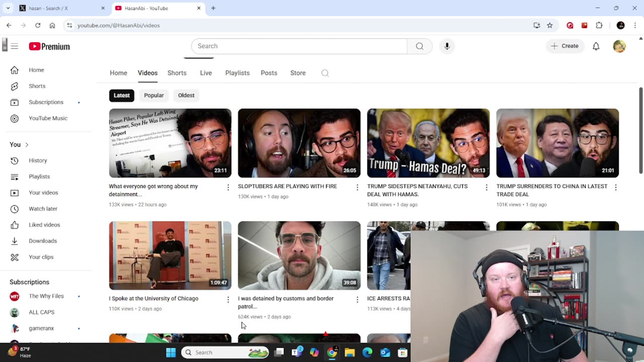Go back with the browser back arrow
Viewport: 644px width, 362px height.
pos(9,25)
